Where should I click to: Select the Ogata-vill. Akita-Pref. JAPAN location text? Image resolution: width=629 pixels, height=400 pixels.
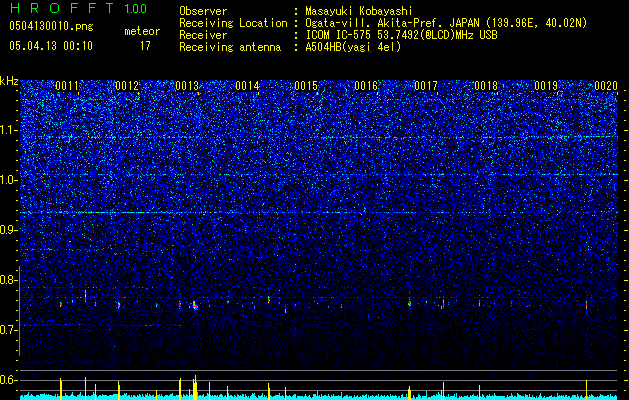(446, 24)
